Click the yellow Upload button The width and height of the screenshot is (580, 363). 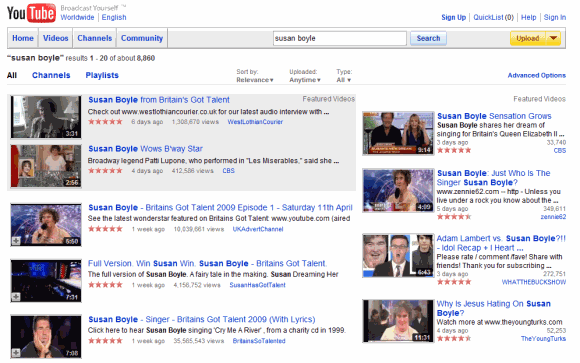pos(528,38)
